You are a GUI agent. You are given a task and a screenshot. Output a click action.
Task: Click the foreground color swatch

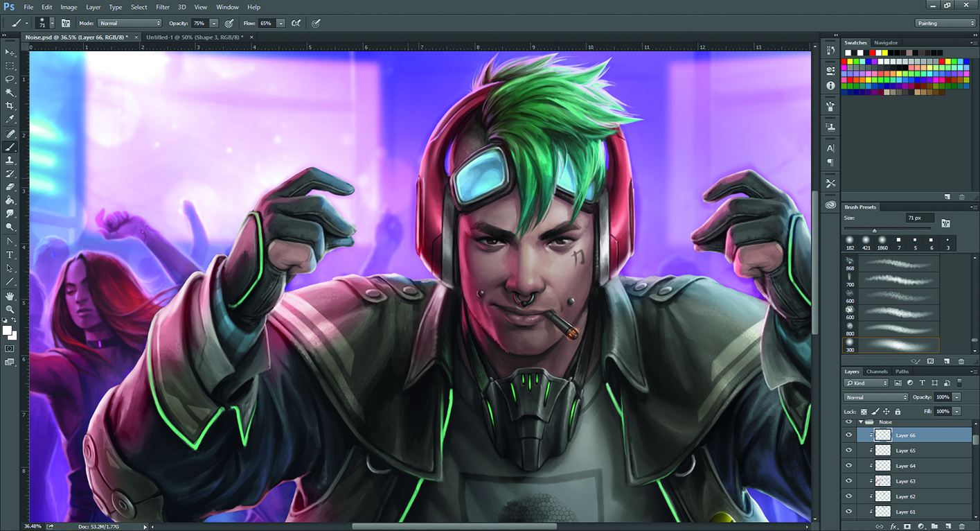point(7,330)
